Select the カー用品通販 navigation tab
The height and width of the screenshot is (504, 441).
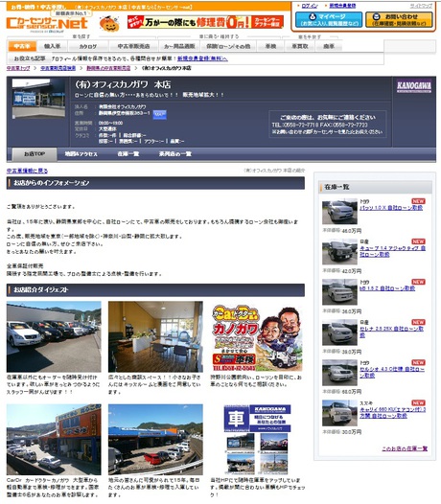(179, 46)
